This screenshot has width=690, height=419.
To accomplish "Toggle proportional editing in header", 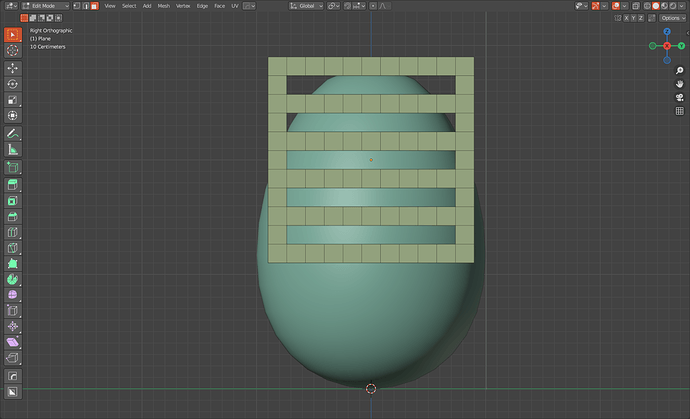I will 373,6.
